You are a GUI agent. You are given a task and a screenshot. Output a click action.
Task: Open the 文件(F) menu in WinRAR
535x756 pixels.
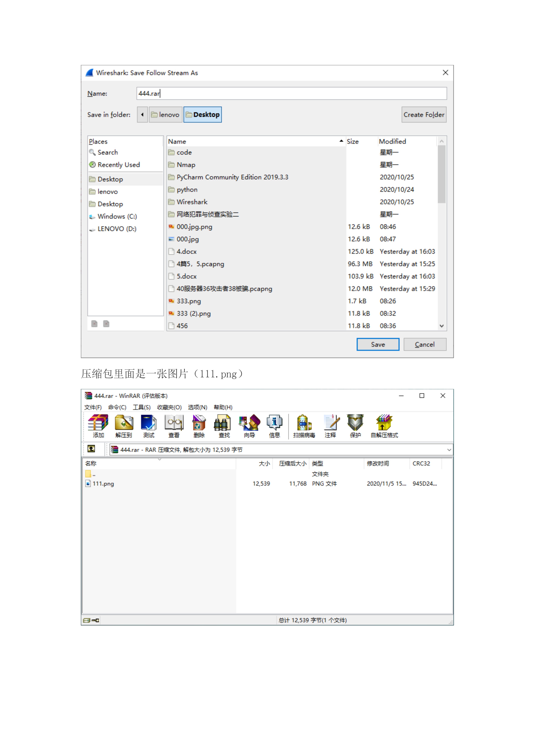coord(93,407)
